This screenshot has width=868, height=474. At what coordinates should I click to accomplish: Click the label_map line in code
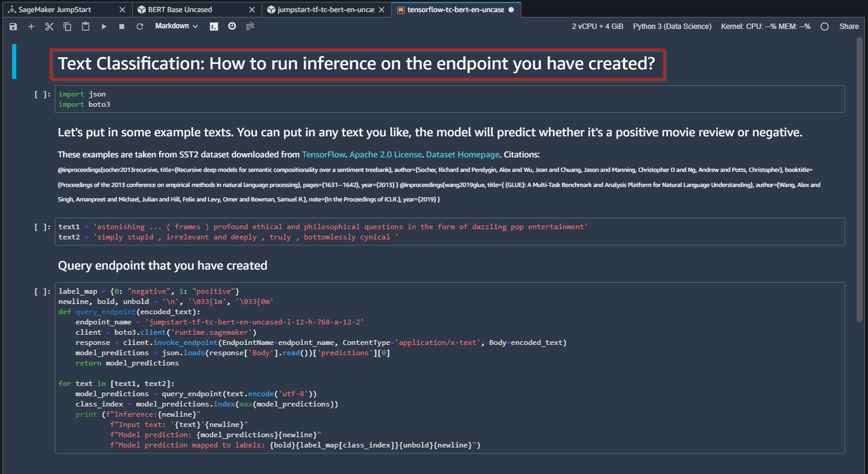click(149, 291)
